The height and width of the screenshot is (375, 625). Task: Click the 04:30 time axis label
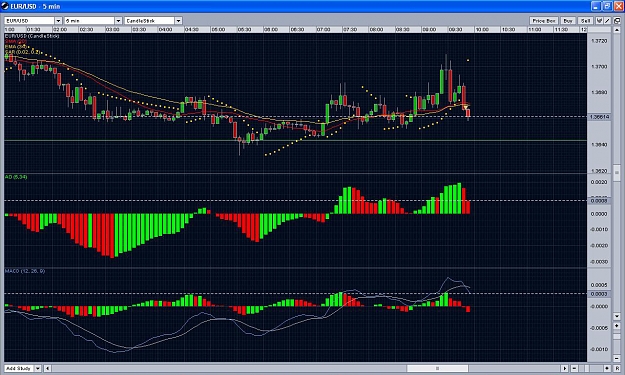click(191, 29)
